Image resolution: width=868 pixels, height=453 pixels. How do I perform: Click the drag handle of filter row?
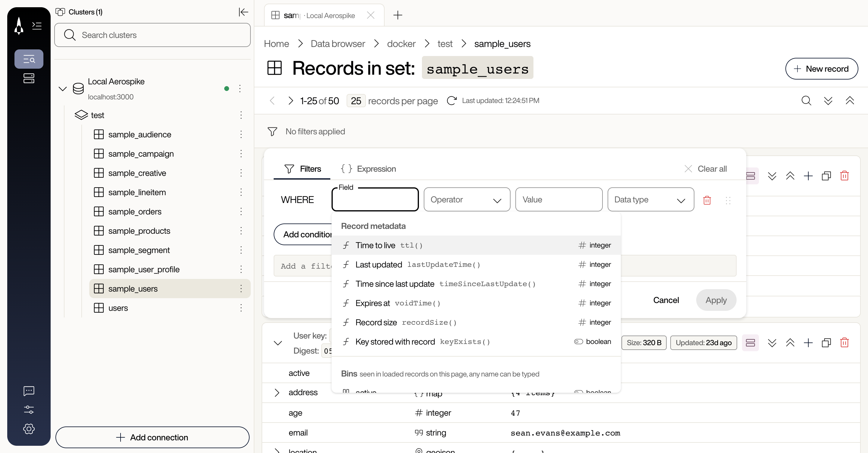point(728,200)
